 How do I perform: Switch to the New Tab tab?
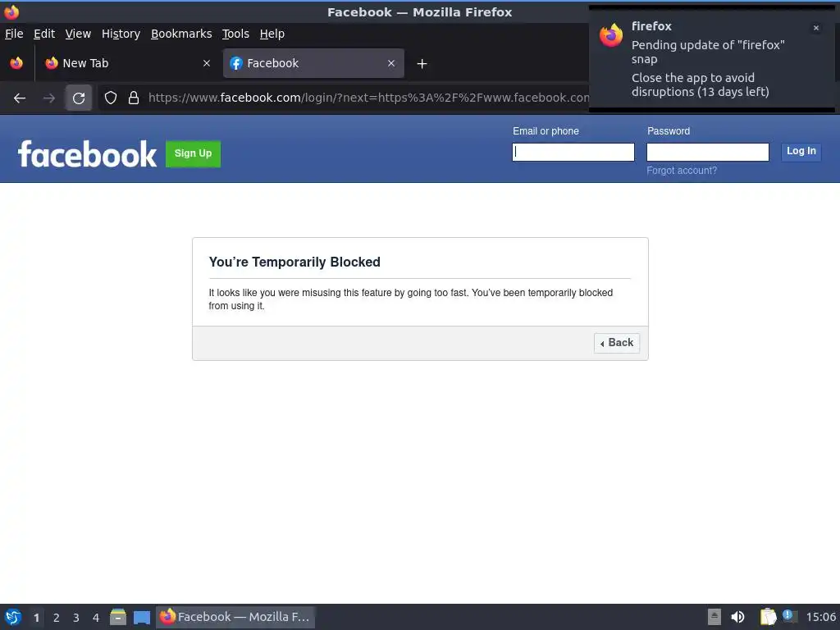pos(129,63)
